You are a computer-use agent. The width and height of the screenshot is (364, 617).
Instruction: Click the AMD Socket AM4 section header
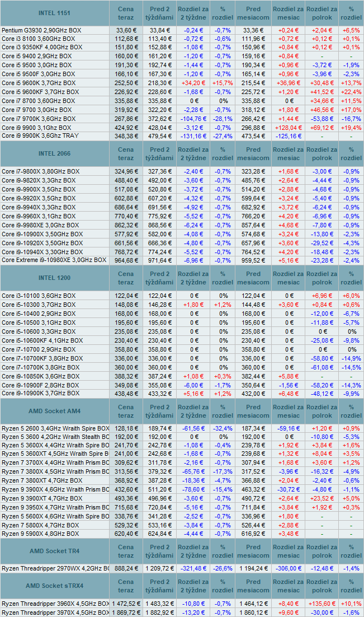(54, 411)
